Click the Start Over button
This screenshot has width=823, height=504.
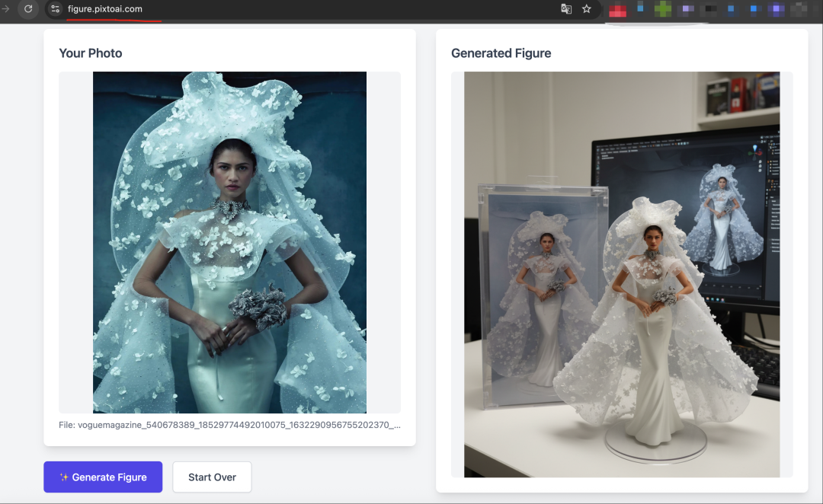212,477
